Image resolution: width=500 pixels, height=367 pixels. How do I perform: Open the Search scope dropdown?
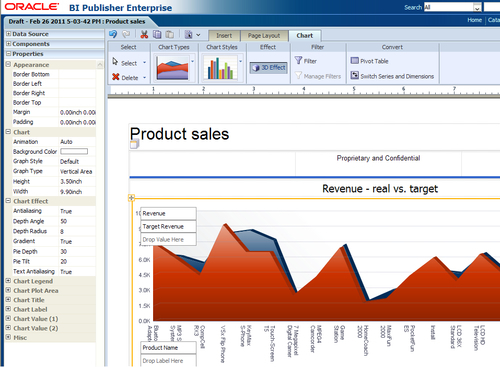tap(477, 7)
